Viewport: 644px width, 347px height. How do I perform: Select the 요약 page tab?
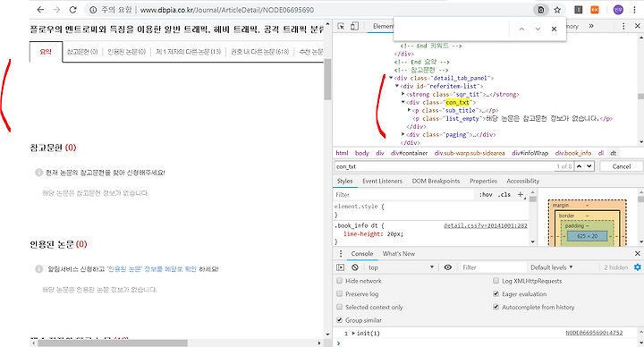click(x=46, y=52)
